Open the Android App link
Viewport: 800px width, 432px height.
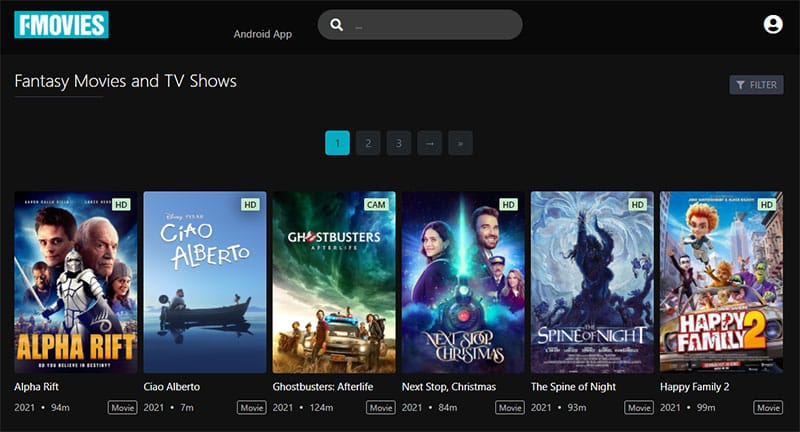(263, 34)
